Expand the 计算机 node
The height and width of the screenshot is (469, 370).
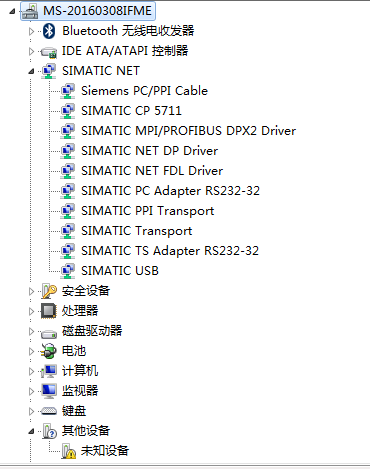tap(31, 371)
